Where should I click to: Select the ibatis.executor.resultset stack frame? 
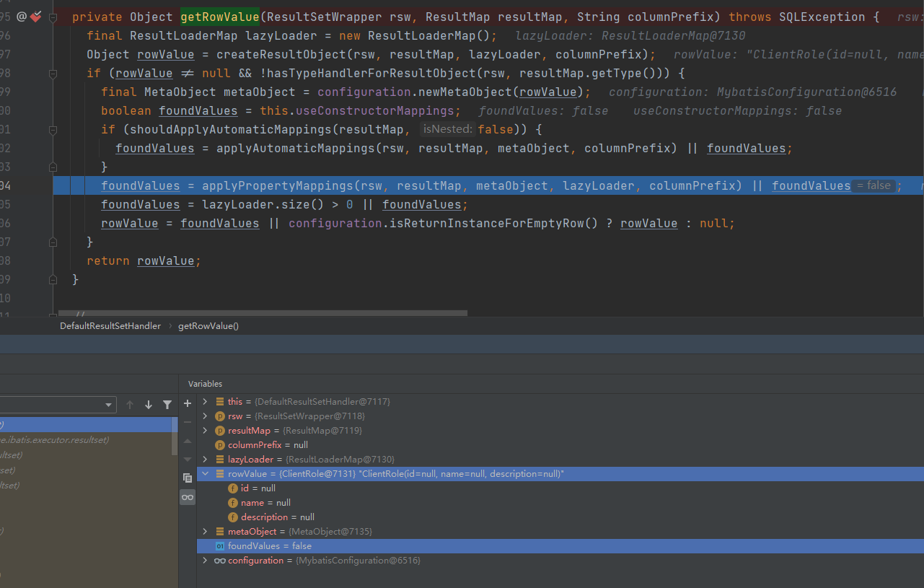pos(86,439)
